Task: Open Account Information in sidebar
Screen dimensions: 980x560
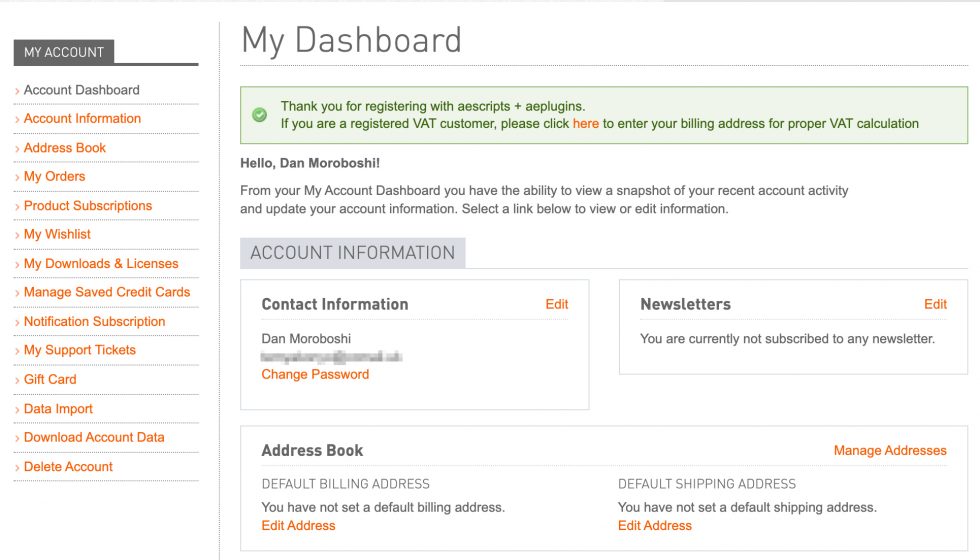Action: [82, 118]
